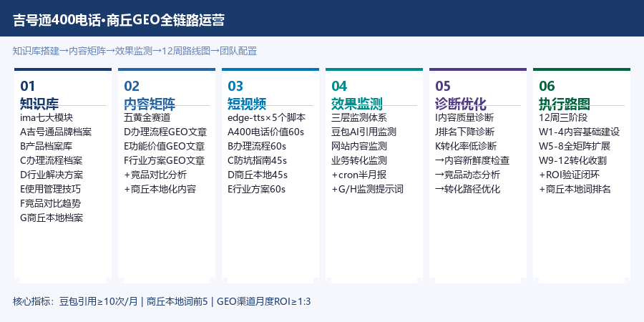The width and height of the screenshot is (644, 322).
Task: Select I内容质量诊断
Action: (464, 117)
